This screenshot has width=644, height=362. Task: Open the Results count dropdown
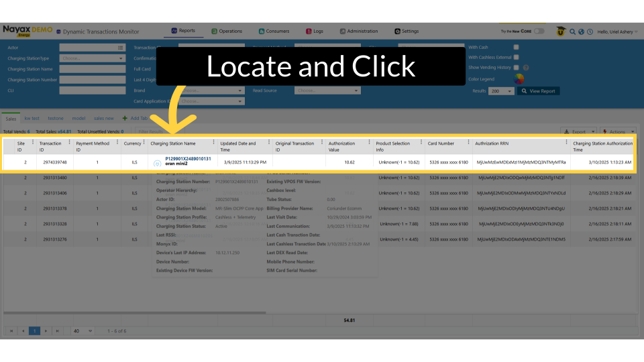[501, 91]
